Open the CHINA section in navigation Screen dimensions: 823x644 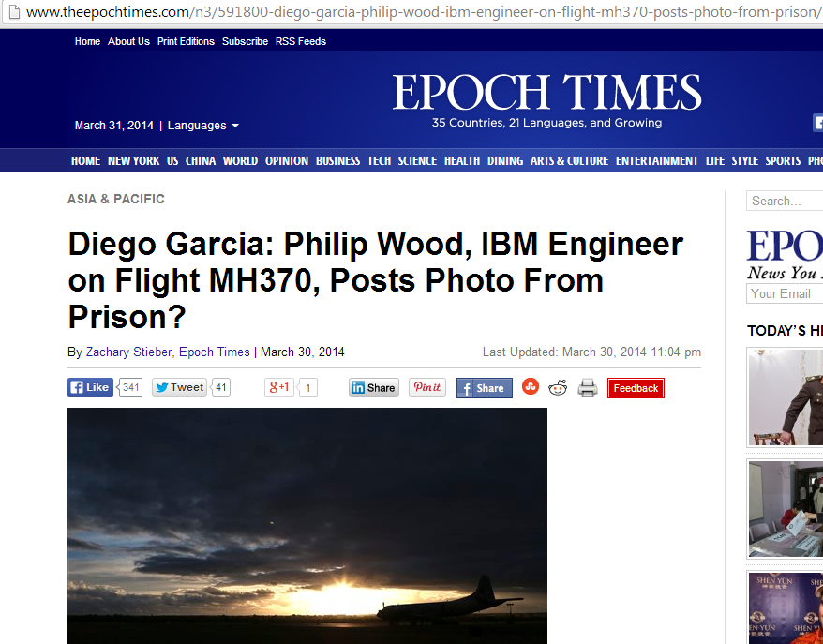coord(201,161)
